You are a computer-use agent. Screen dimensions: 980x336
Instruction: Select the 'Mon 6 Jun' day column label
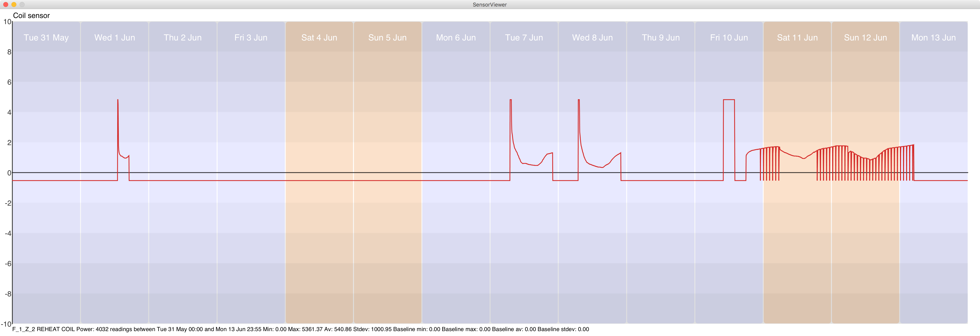456,38
